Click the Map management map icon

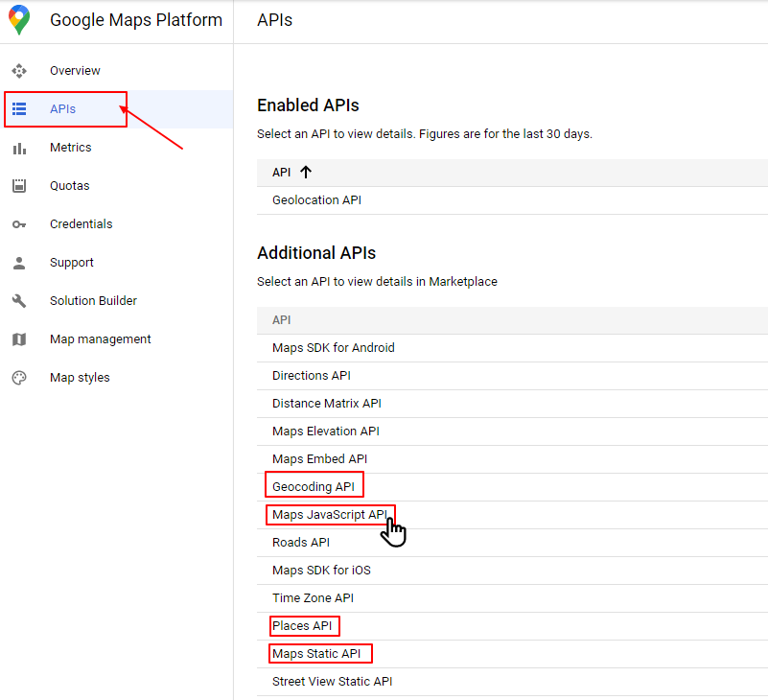19,339
